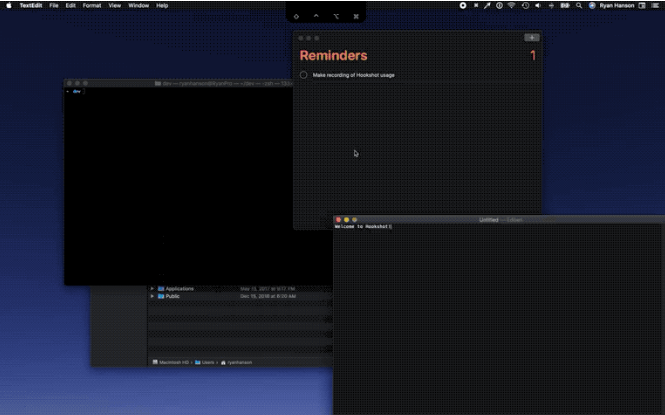Open the Edit menu
The height and width of the screenshot is (415, 665).
(70, 6)
